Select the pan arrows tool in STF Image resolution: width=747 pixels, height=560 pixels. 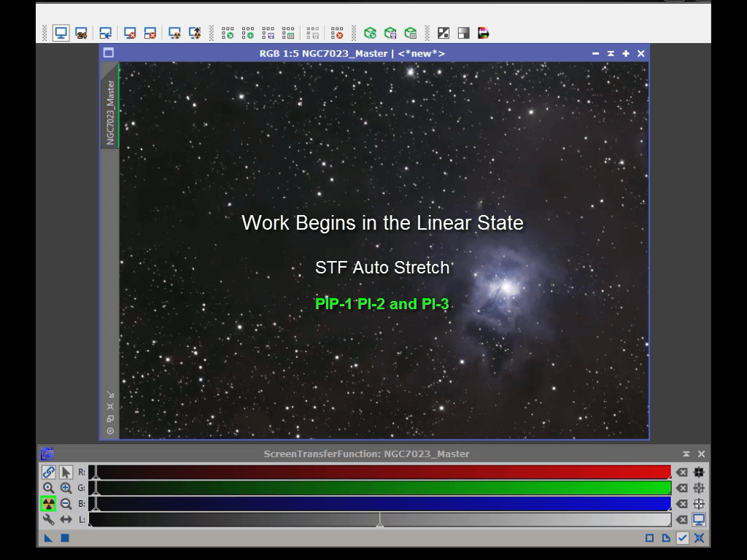click(66, 520)
